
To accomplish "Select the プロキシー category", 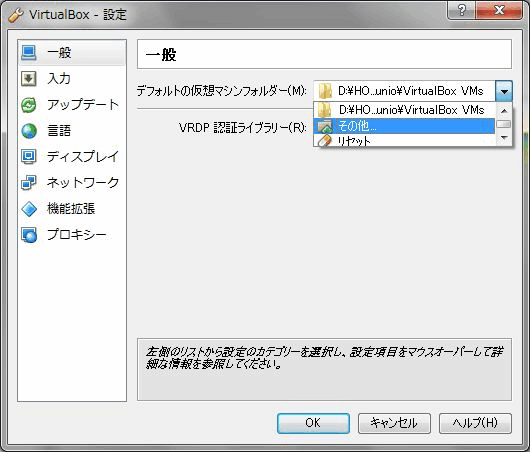I will tap(72, 235).
